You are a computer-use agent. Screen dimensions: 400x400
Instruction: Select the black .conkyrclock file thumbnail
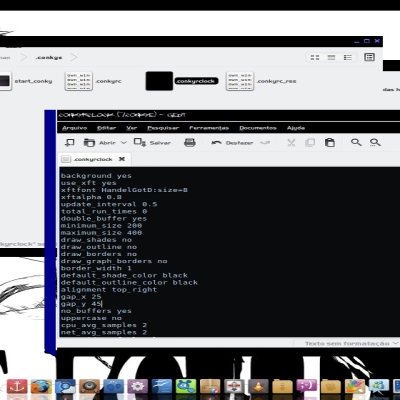[x=159, y=81]
